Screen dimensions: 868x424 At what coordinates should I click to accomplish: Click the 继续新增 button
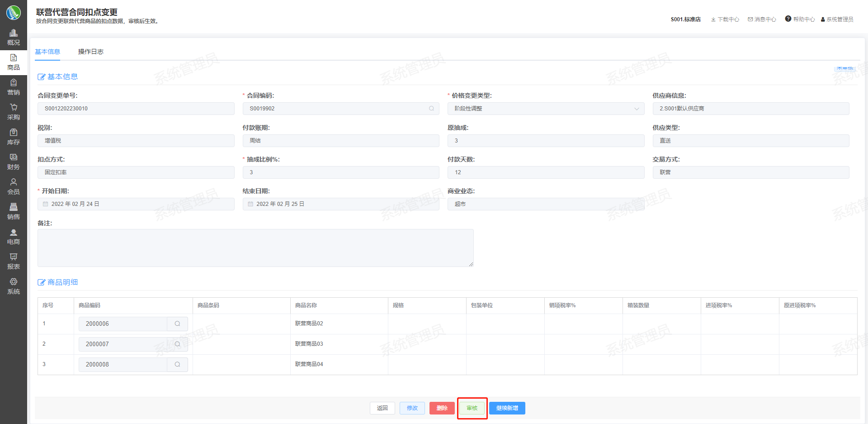(507, 408)
